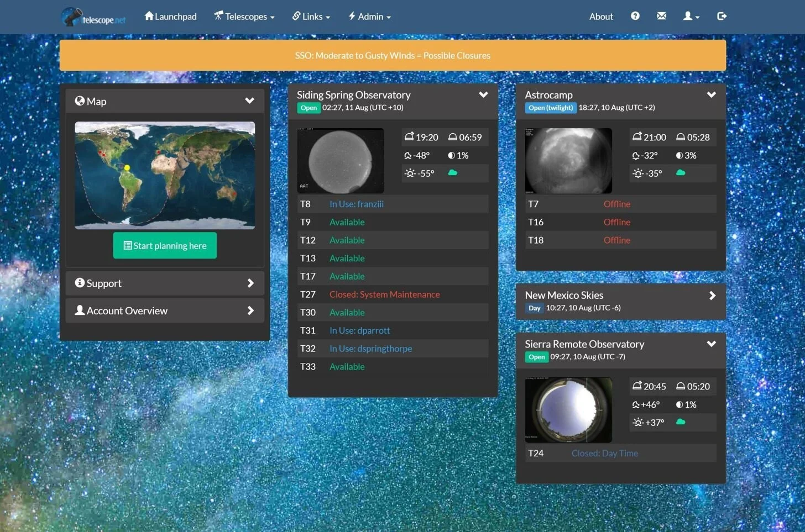Viewport: 805px width, 532px height.
Task: Click the log out icon
Action: pyautogui.click(x=722, y=16)
